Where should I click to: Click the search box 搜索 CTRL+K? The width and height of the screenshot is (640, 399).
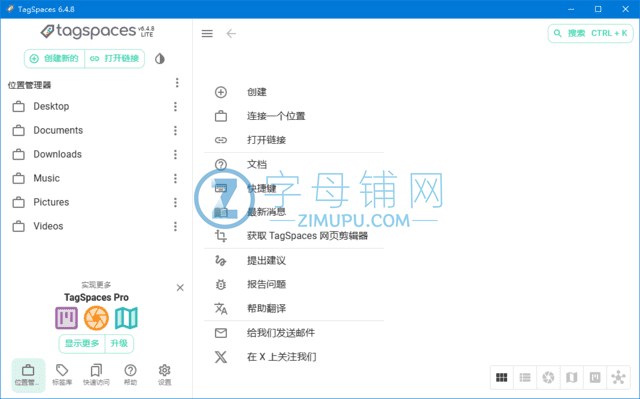(590, 33)
